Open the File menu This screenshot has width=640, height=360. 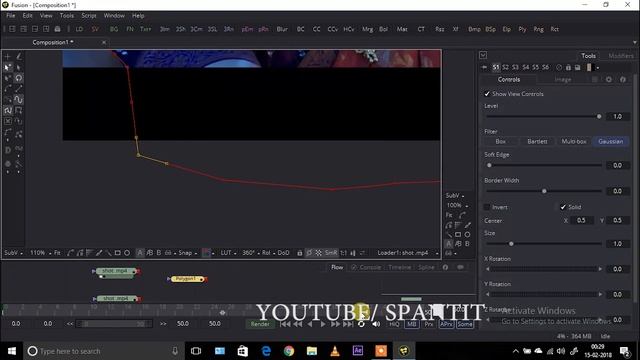coord(11,16)
